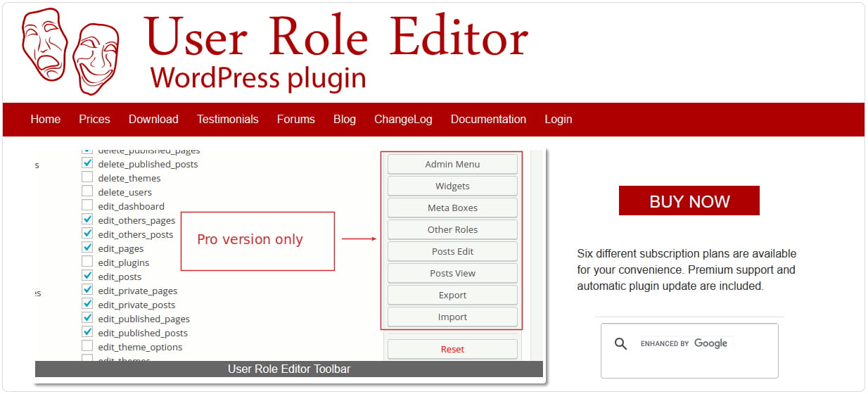Click the Widgets toolbar button

pyautogui.click(x=452, y=186)
